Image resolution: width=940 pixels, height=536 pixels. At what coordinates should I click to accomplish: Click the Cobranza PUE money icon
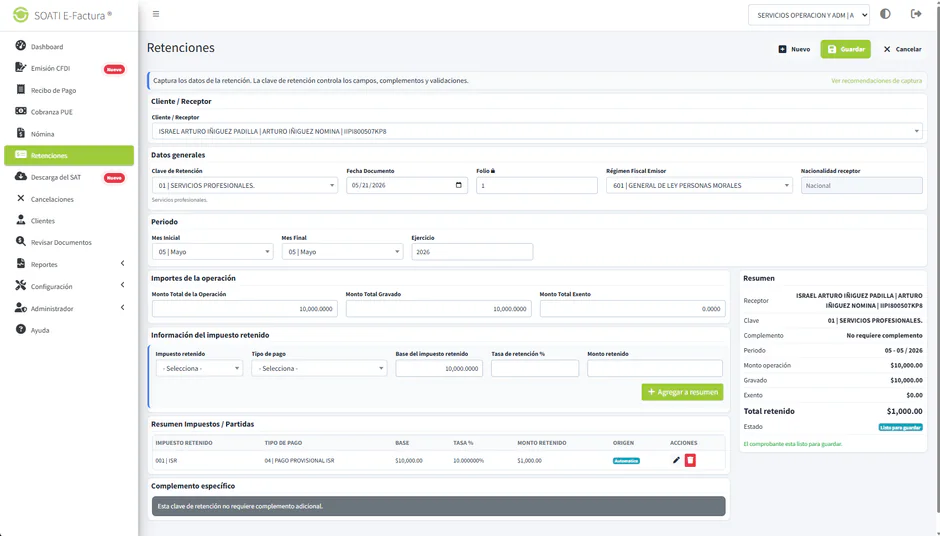coord(20,111)
